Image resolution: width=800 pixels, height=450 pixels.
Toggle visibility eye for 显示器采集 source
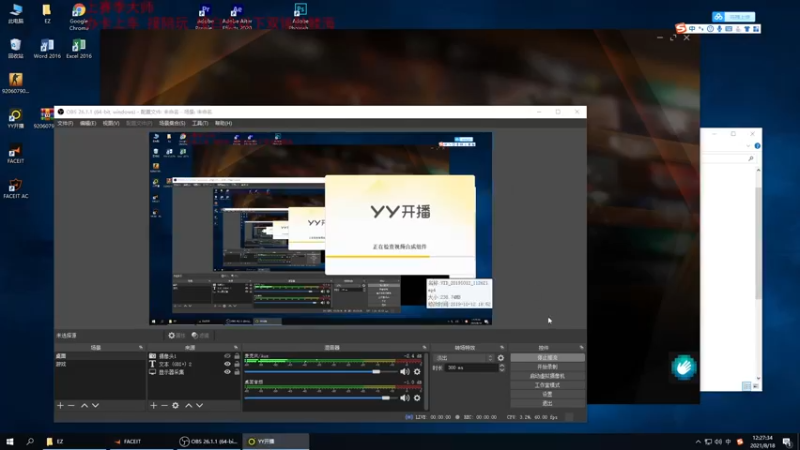(227, 372)
